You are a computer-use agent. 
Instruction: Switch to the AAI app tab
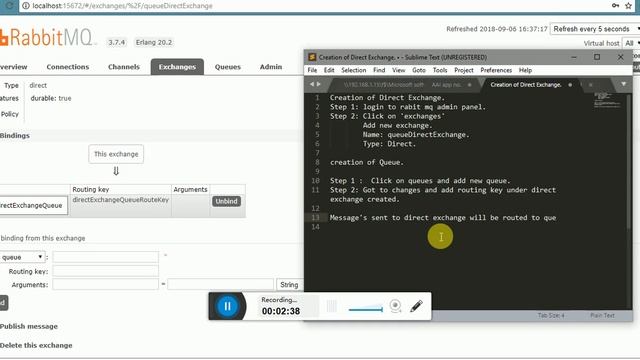pyautogui.click(x=446, y=85)
